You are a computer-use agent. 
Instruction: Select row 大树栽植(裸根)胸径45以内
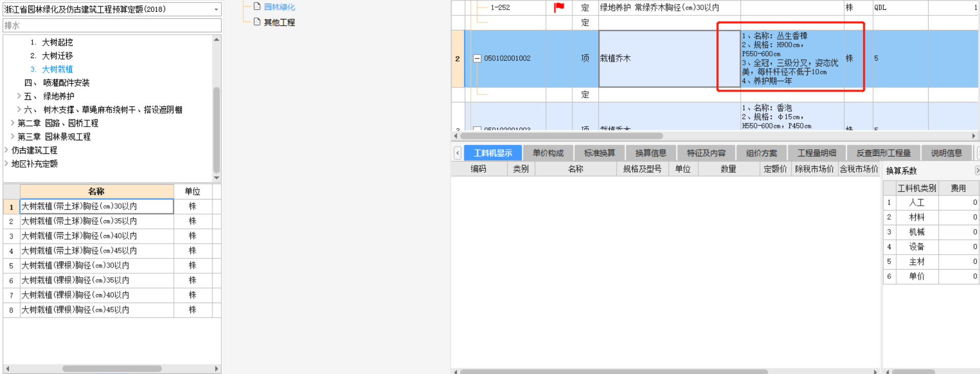point(97,310)
